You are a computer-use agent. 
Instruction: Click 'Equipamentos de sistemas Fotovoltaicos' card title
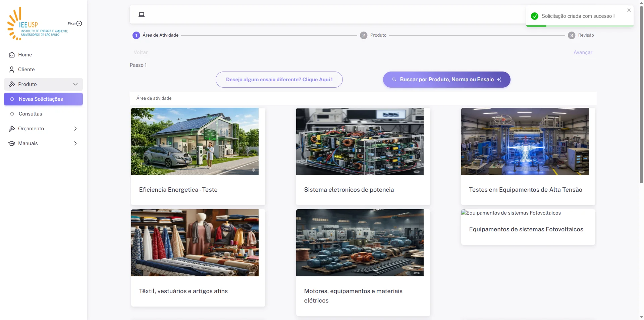526,229
